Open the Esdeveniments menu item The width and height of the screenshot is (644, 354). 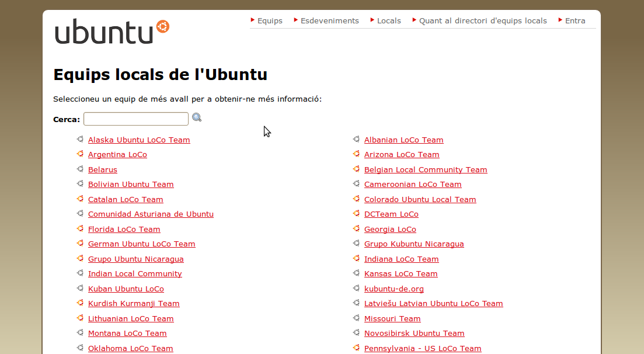(330, 20)
